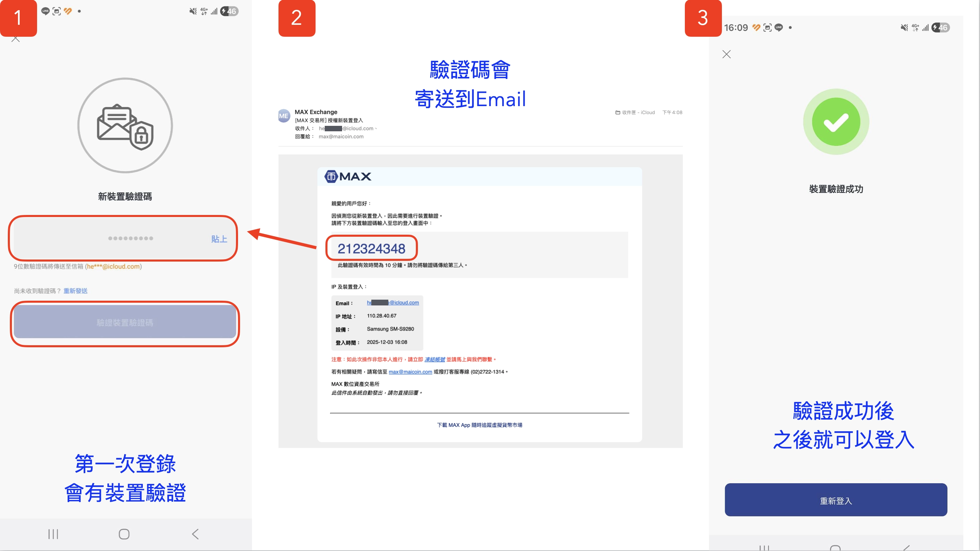Close the device verified screen
The width and height of the screenshot is (980, 551).
[726, 54]
